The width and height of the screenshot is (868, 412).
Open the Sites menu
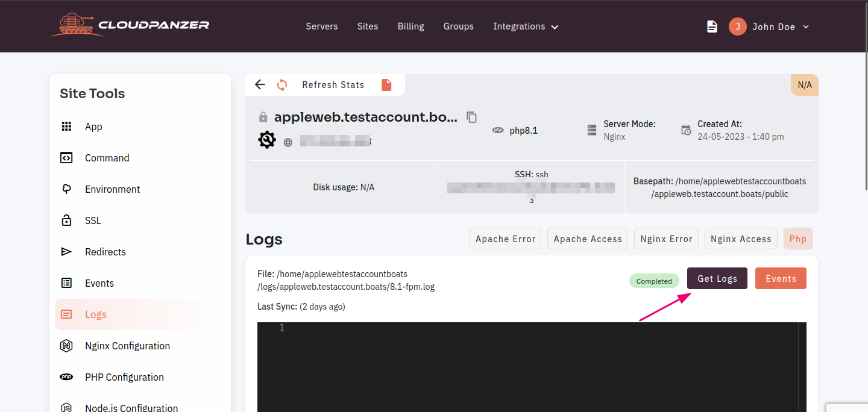point(368,27)
